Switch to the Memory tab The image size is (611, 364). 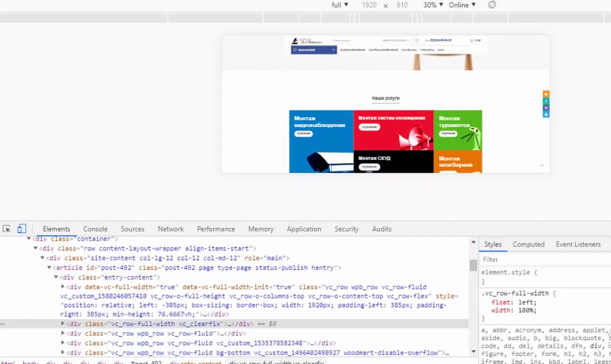(261, 229)
